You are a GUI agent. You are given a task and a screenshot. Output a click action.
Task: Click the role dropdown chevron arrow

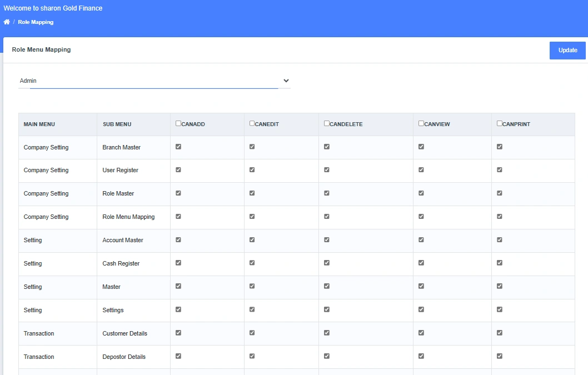[286, 81]
